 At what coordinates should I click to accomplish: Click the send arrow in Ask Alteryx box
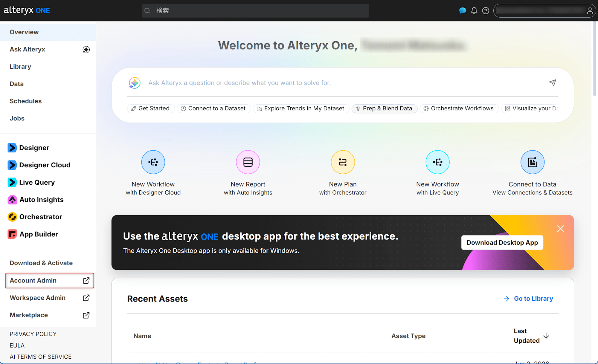coord(553,83)
